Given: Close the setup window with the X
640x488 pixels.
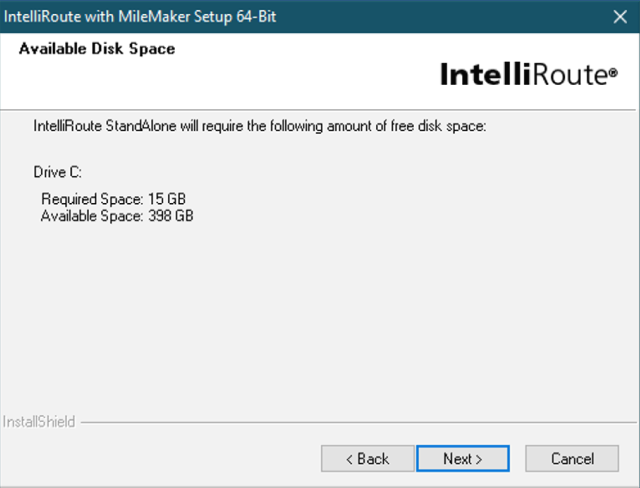Looking at the screenshot, I should click(620, 17).
